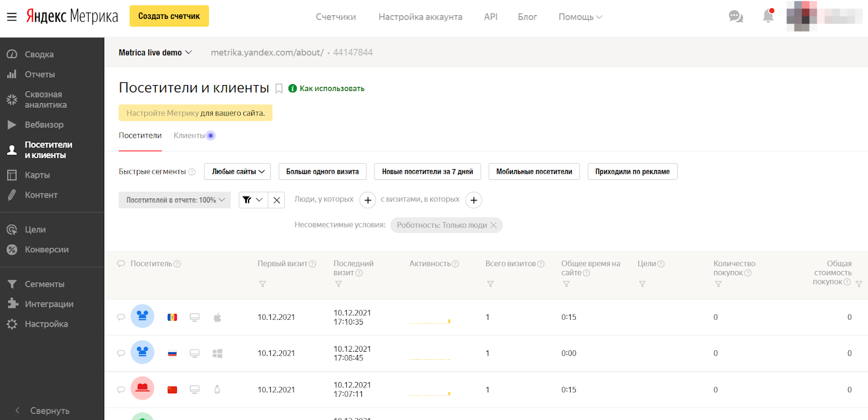Screen dimensions: 868x420
Task: Click the Посетитель column help icon
Action: (177, 264)
